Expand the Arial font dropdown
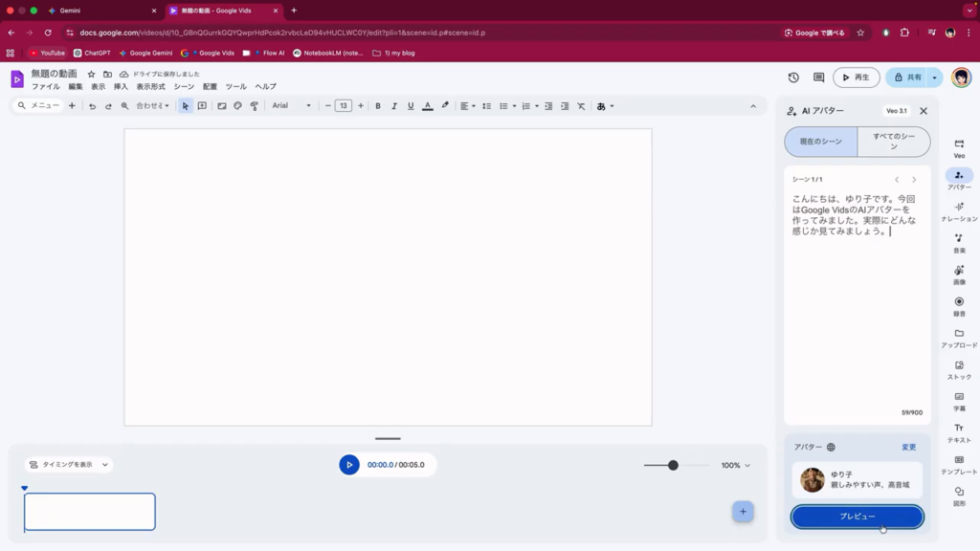Viewport: 980px width, 551px height. (x=292, y=106)
